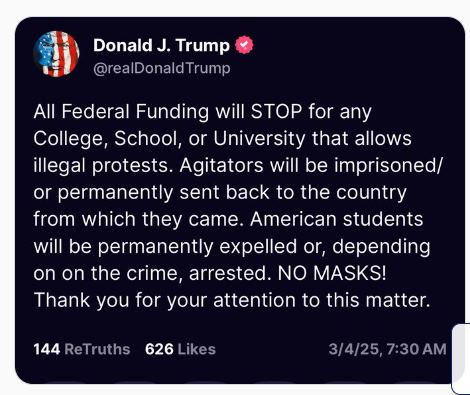The image size is (470, 395).
Task: View the 144 ReTruths count number
Action: [x=47, y=349]
